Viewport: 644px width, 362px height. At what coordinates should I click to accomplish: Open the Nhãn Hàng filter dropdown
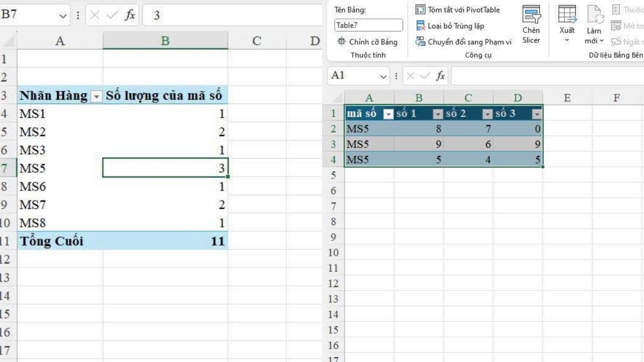coord(97,97)
